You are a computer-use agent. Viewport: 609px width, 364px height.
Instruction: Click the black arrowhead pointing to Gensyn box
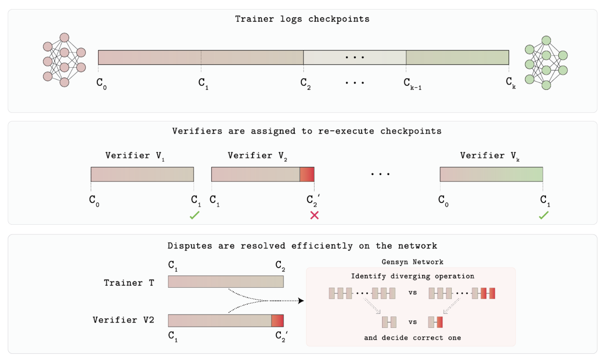[301, 301]
